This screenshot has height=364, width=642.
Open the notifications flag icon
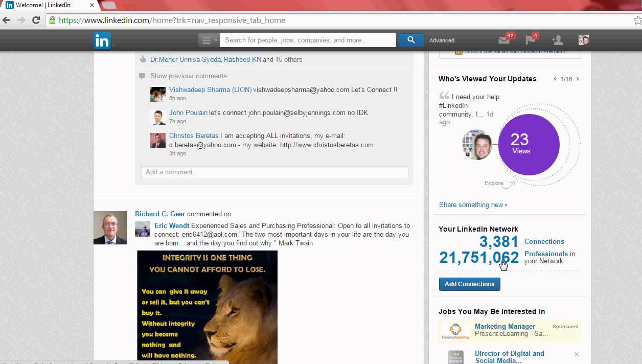pyautogui.click(x=531, y=40)
